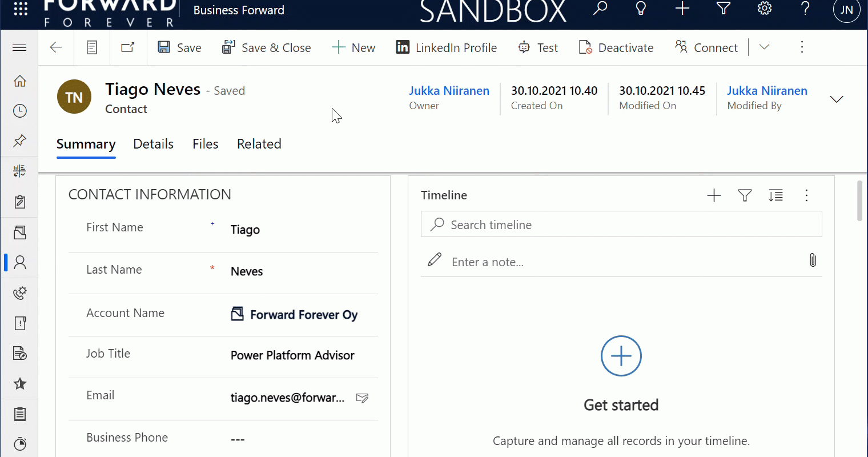The image size is (868, 457).
Task: Click the empty Business Phone field
Action: tap(304, 439)
